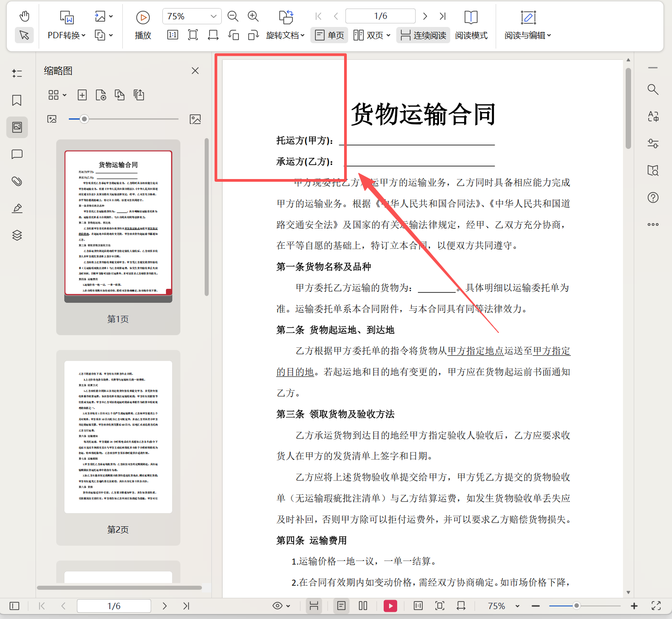Open the outline panel in left sidebar
Screen dimensions: 672x619
click(x=17, y=73)
